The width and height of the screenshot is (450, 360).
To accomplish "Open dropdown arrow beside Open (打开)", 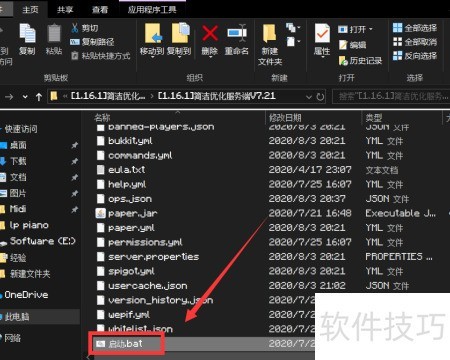I will (370, 29).
